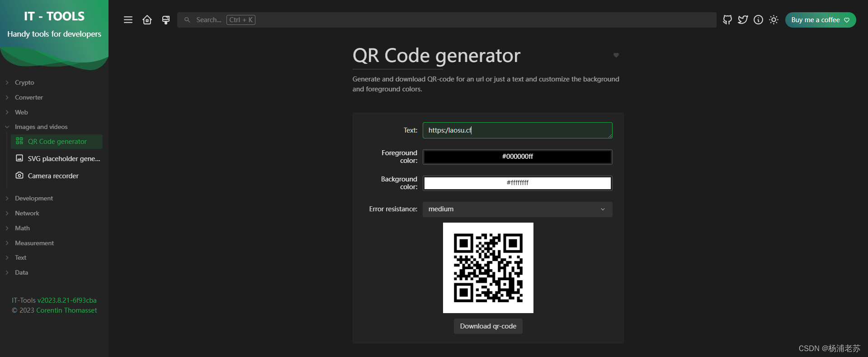Focus the top Search field

(x=447, y=20)
